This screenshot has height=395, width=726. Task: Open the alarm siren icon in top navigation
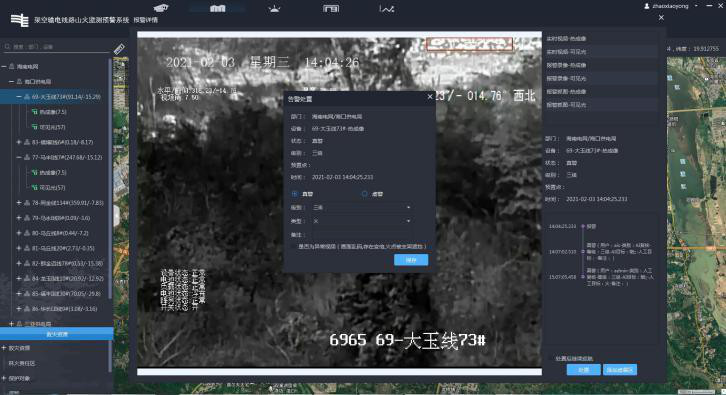274,8
